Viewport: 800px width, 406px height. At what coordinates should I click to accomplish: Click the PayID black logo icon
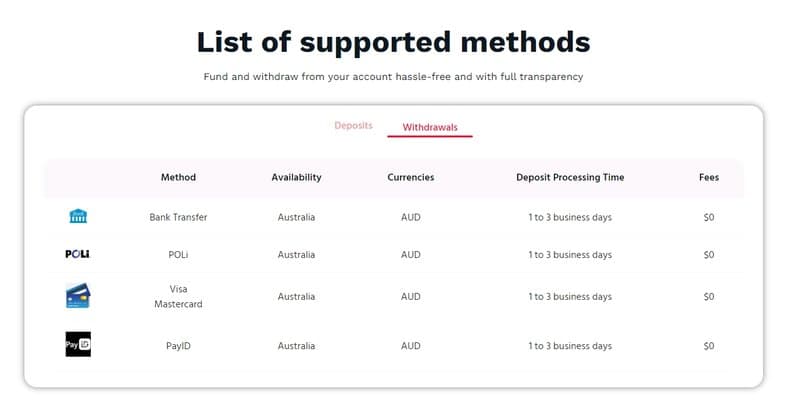(x=78, y=344)
